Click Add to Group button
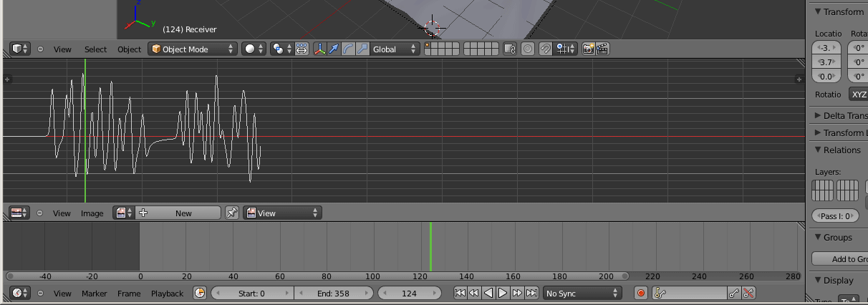 pyautogui.click(x=839, y=258)
